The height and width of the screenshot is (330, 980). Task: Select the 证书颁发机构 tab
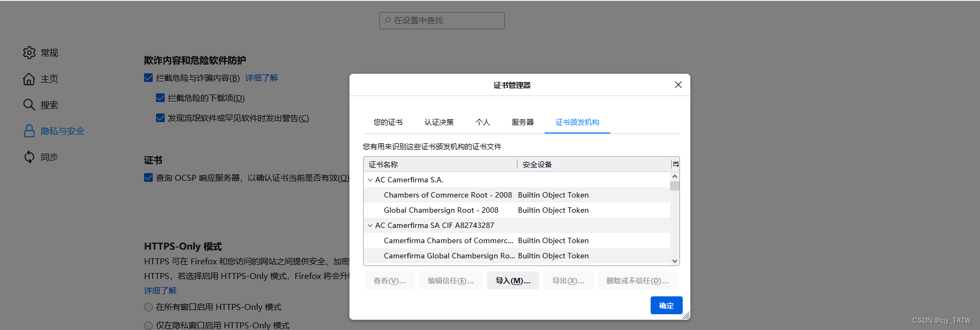coord(577,122)
